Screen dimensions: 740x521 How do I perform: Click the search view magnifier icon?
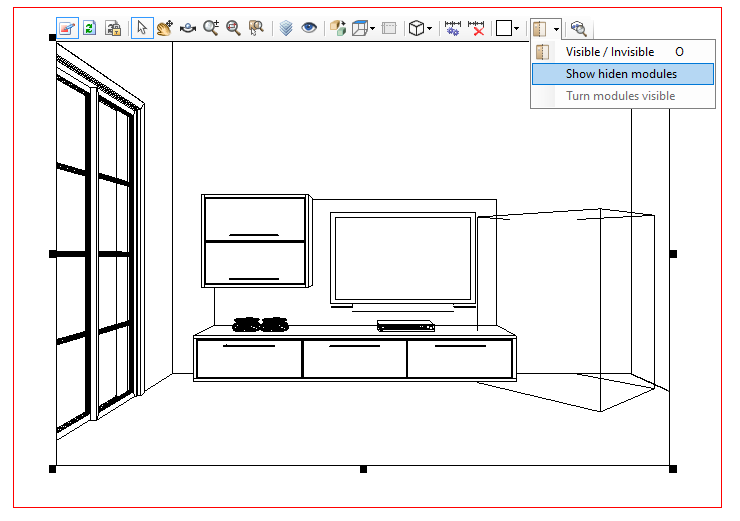579,28
